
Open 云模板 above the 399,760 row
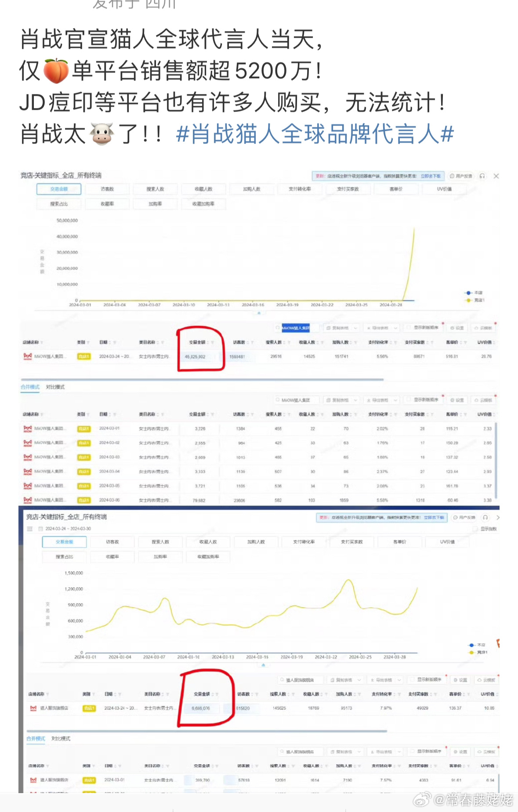point(487,752)
